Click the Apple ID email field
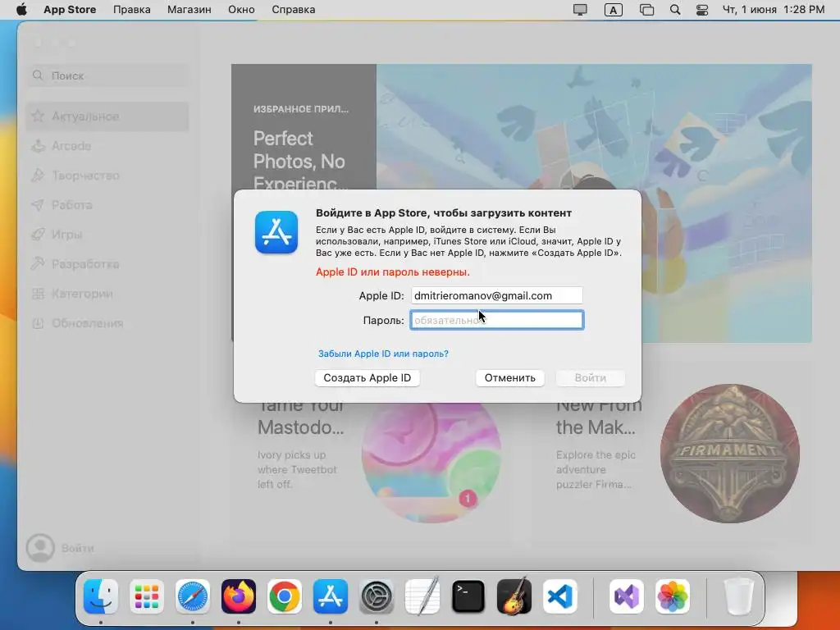This screenshot has width=840, height=630. coord(496,295)
